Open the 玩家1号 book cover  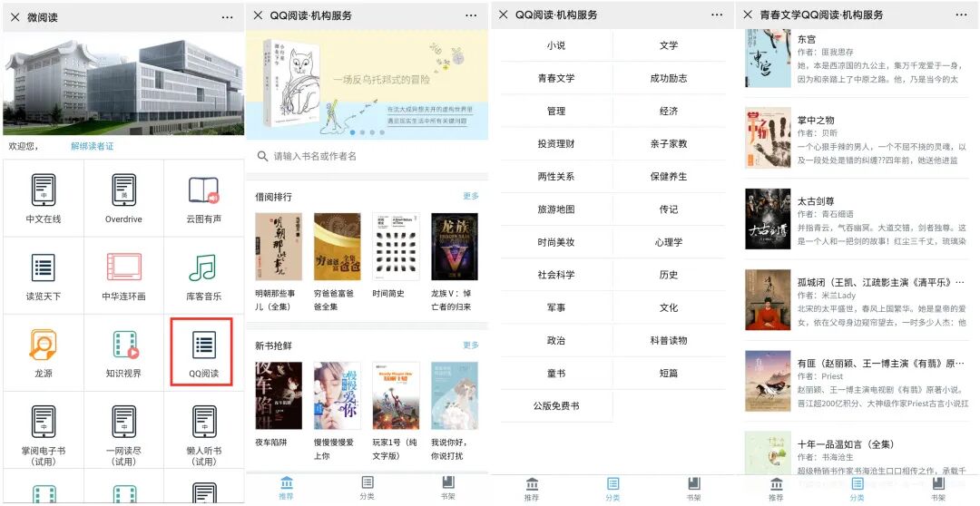click(396, 395)
